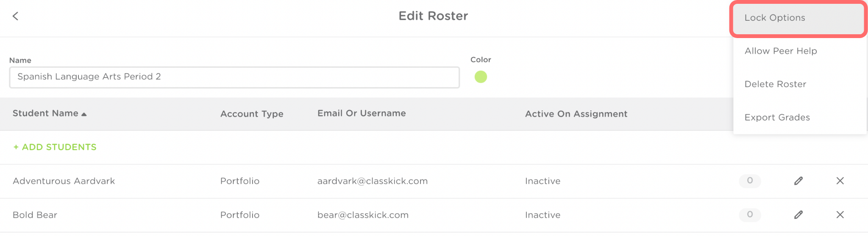Select Delete Roster from menu
Image resolution: width=868 pixels, height=236 pixels.
pyautogui.click(x=775, y=84)
